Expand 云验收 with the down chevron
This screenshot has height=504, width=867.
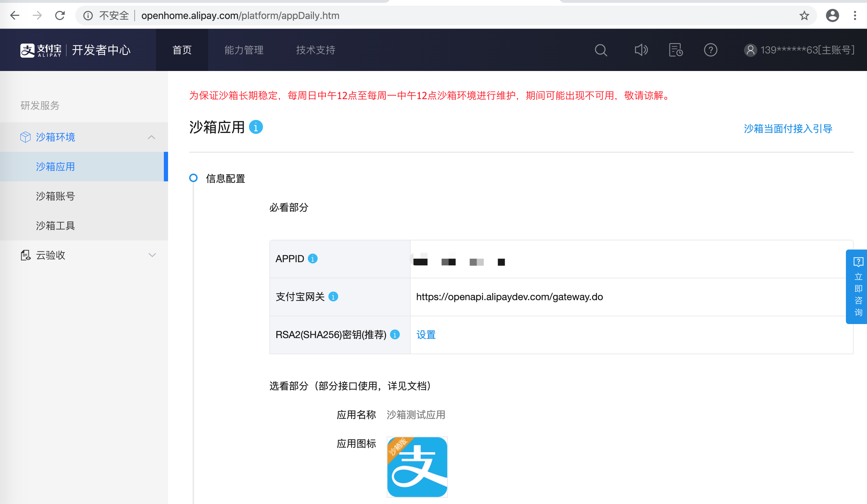point(152,255)
